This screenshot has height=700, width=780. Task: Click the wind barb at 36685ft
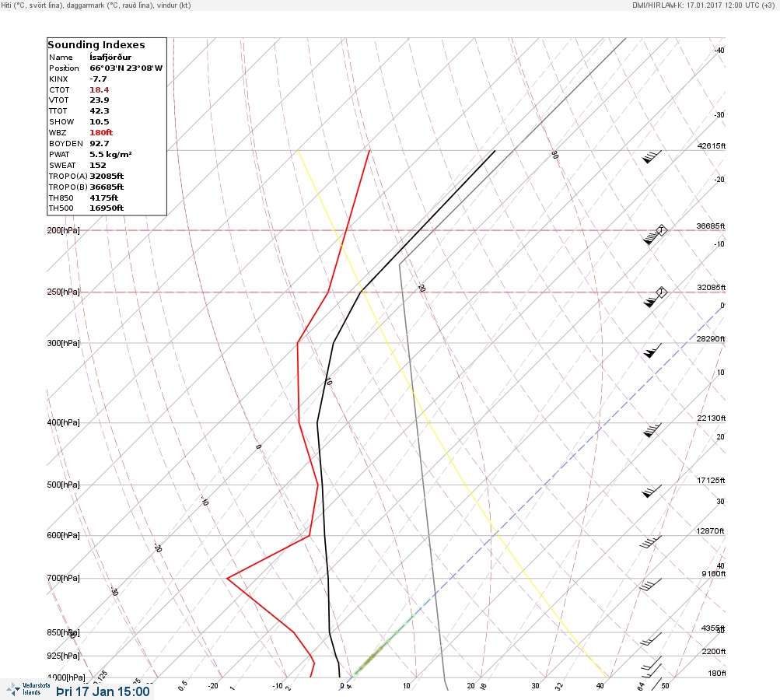[652, 236]
